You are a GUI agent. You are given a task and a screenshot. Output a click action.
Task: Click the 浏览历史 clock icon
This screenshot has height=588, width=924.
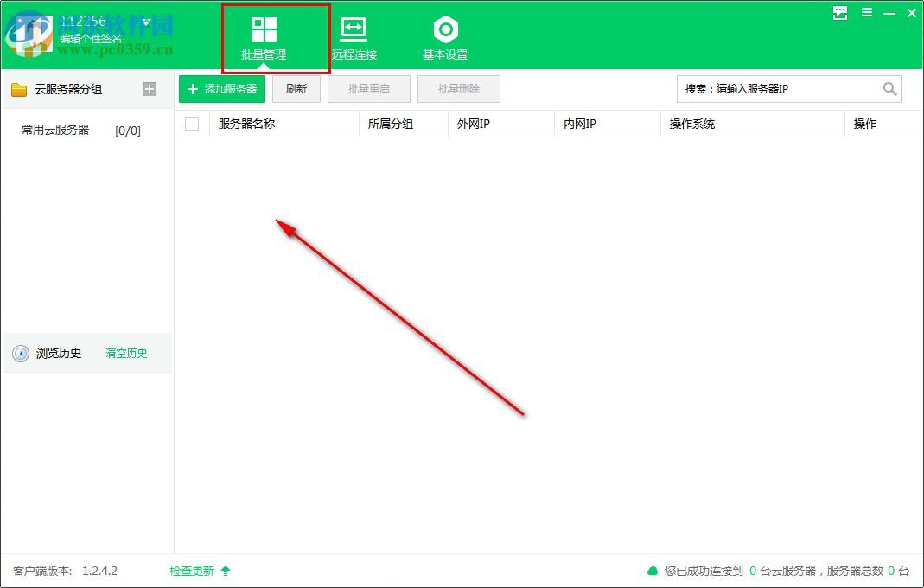pyautogui.click(x=20, y=353)
